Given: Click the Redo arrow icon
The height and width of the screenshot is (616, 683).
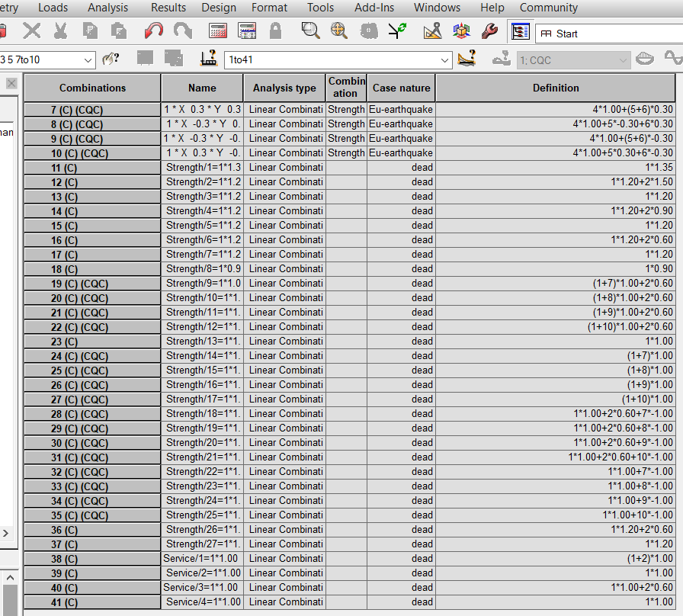Looking at the screenshot, I should coord(182,30).
